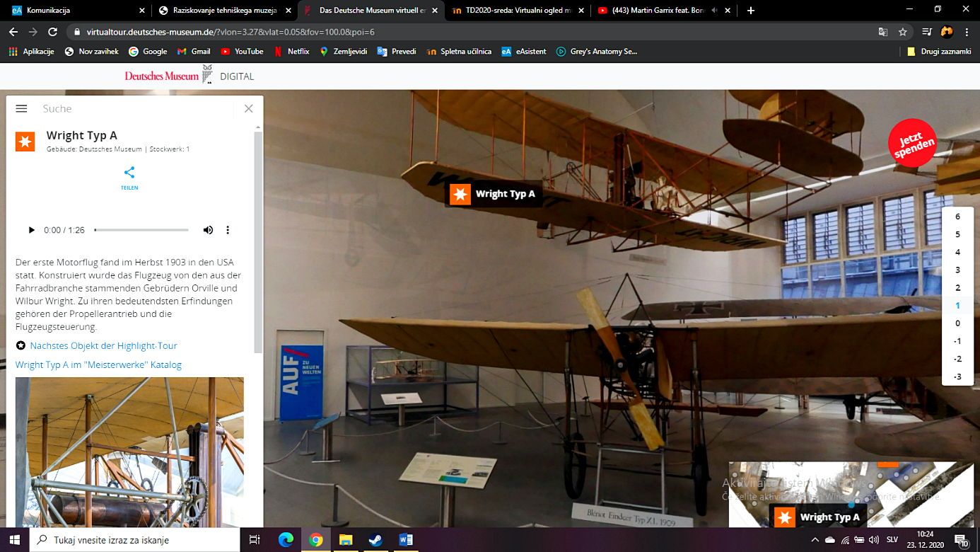Open the Spletna učilnica bookmark
The width and height of the screenshot is (980, 552).
(x=459, y=51)
